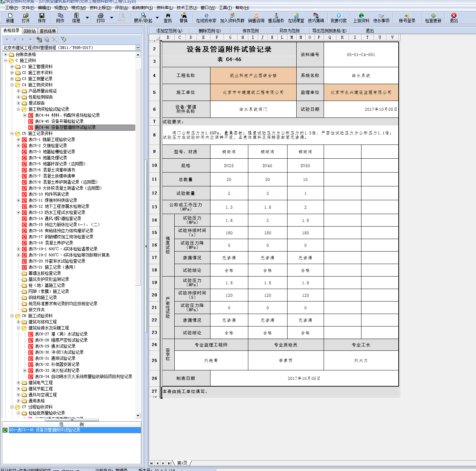Viewport: 476px width, 471px height.
Task: Click the 售后服务 toolbar icon
Action: point(276,18)
